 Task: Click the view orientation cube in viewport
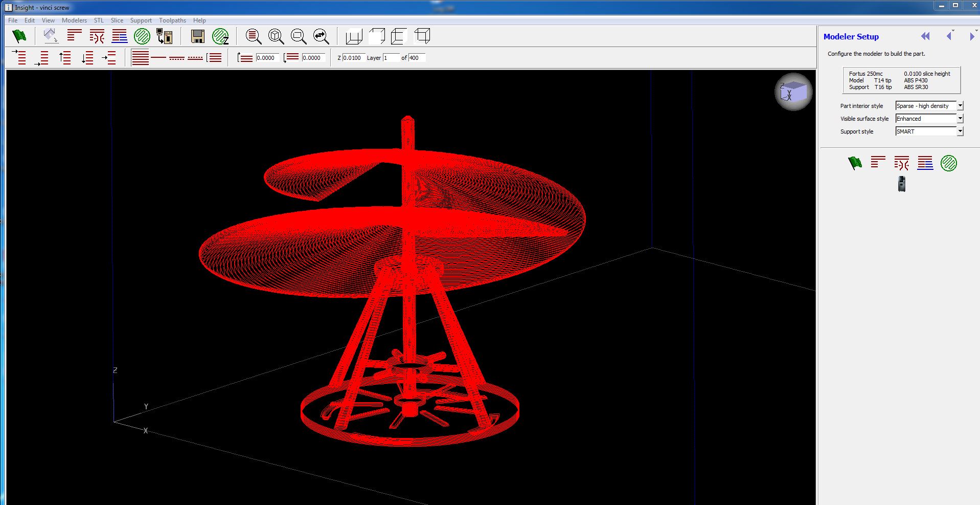click(x=793, y=92)
